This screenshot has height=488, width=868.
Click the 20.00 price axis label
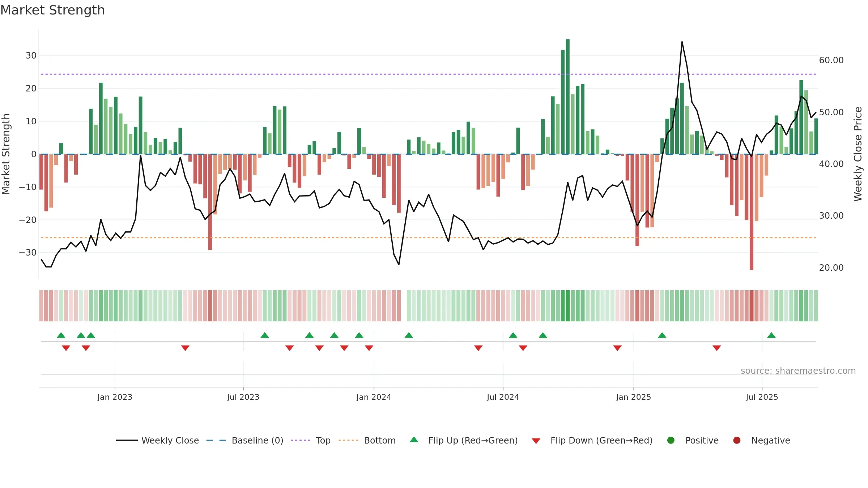(831, 268)
